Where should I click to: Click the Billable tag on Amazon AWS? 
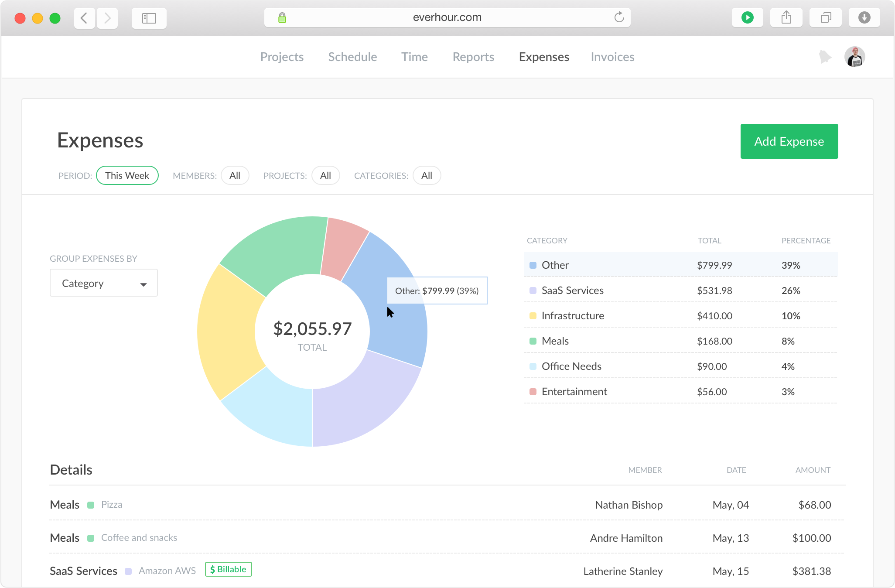(x=228, y=569)
